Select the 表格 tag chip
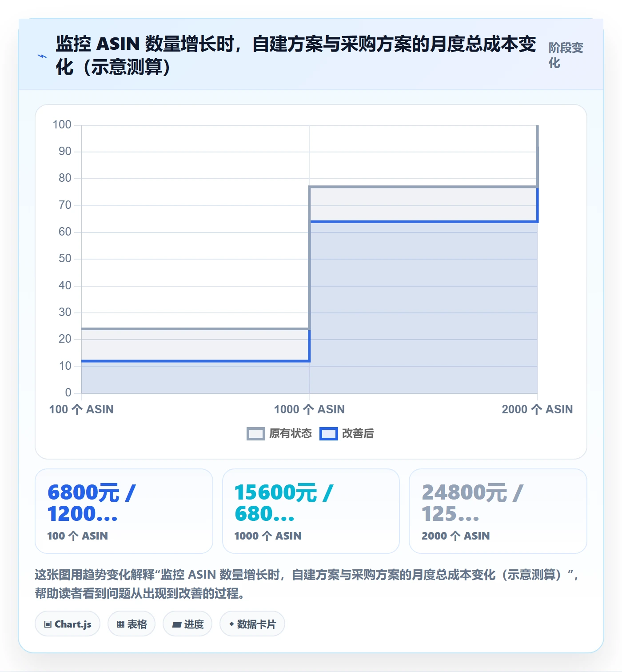 (132, 624)
